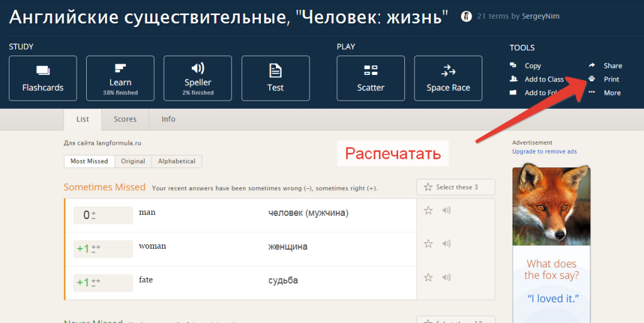Image resolution: width=644 pixels, height=323 pixels.
Task: Star the term 'fate'
Action: [x=428, y=277]
